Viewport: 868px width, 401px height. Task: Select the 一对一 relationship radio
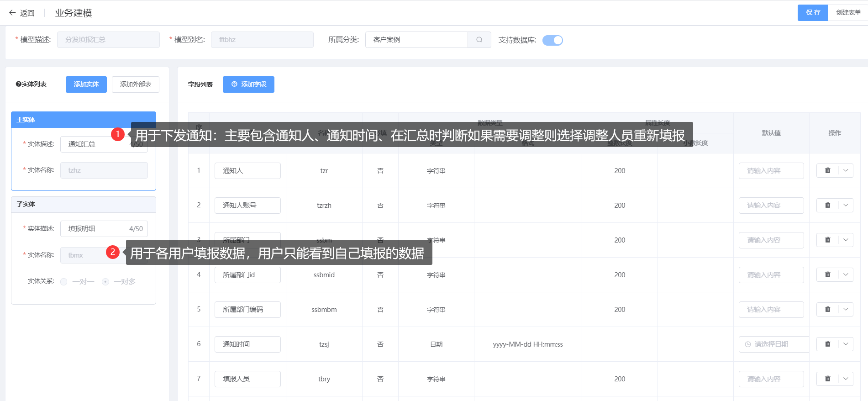point(64,282)
